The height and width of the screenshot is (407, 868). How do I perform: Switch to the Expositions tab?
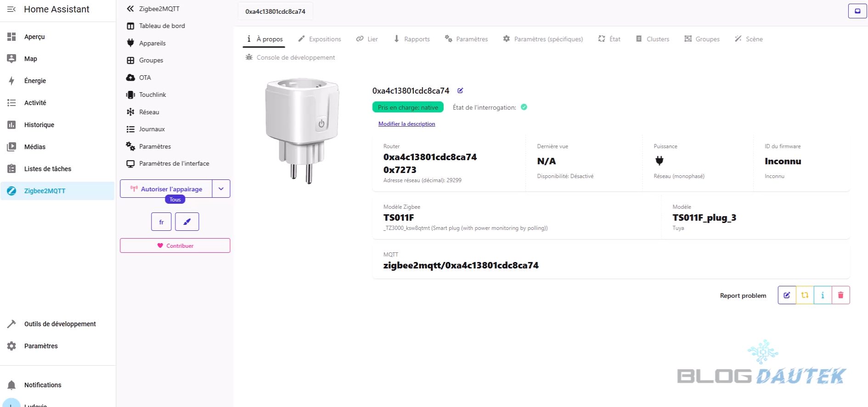click(x=320, y=39)
